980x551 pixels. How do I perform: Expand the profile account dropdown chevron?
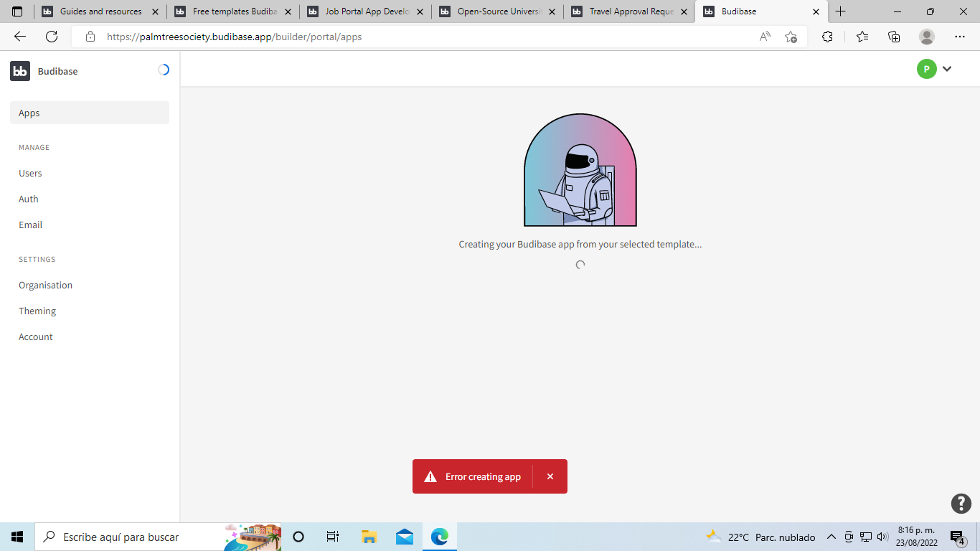(947, 69)
